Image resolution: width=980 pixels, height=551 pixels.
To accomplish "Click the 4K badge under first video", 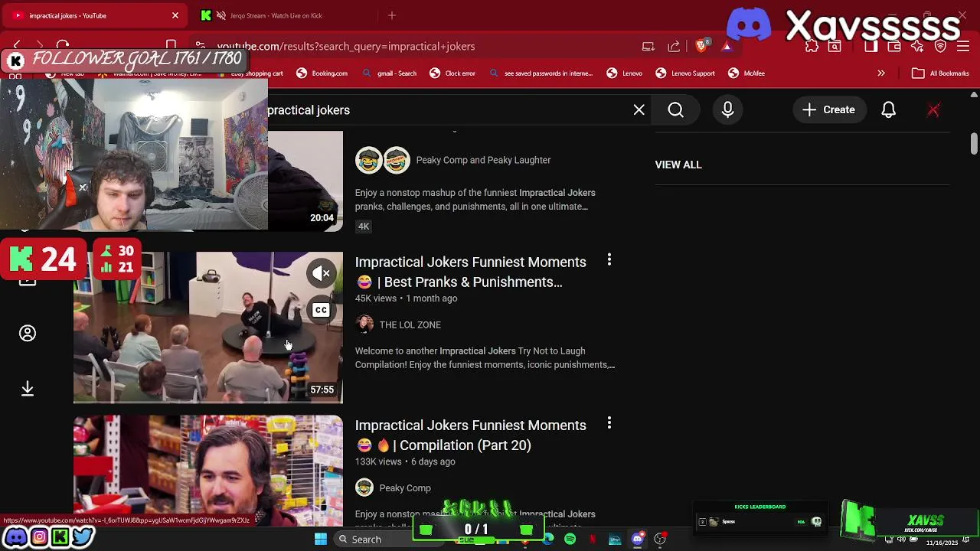I will [x=364, y=226].
